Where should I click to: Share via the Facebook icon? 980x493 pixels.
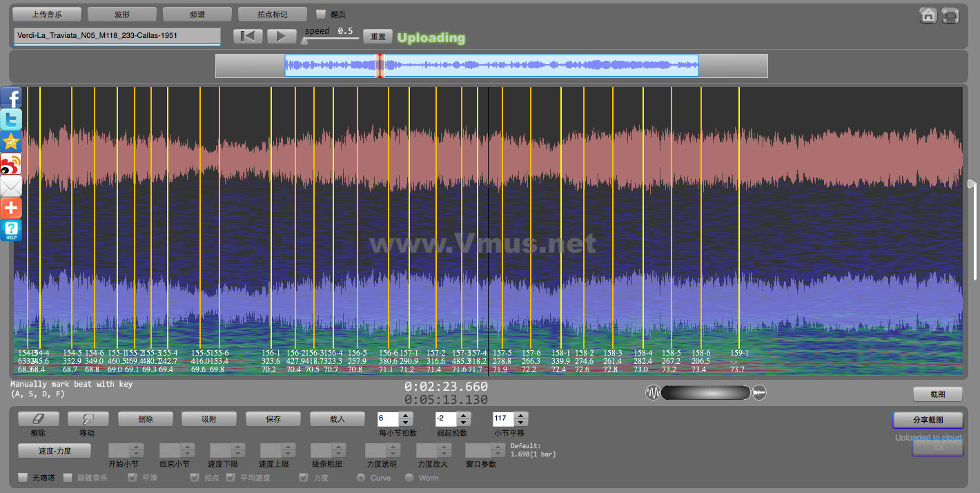point(11,98)
